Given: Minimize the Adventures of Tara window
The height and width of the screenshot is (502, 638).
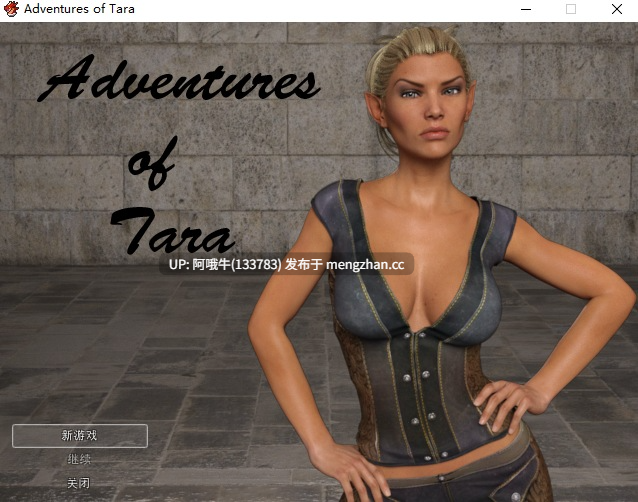Looking at the screenshot, I should click(x=526, y=9).
